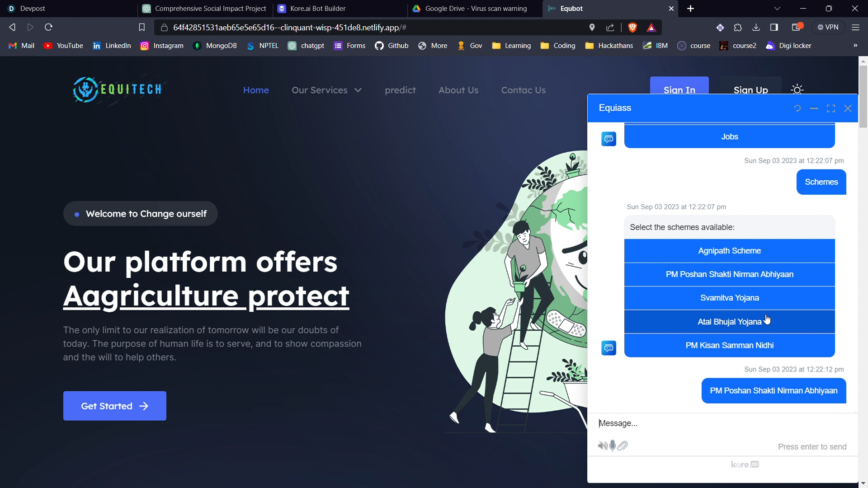Toggle the chat speaker mute icon
The width and height of the screenshot is (868, 488).
602,446
